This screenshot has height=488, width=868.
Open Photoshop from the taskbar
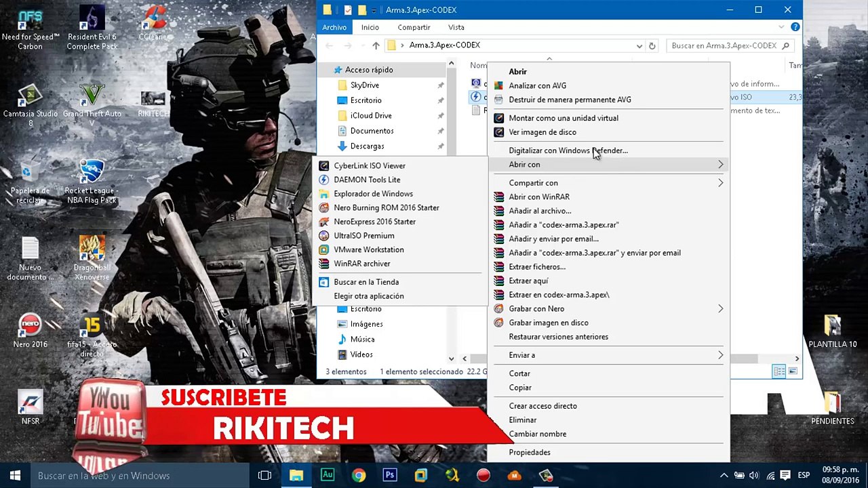tap(390, 475)
